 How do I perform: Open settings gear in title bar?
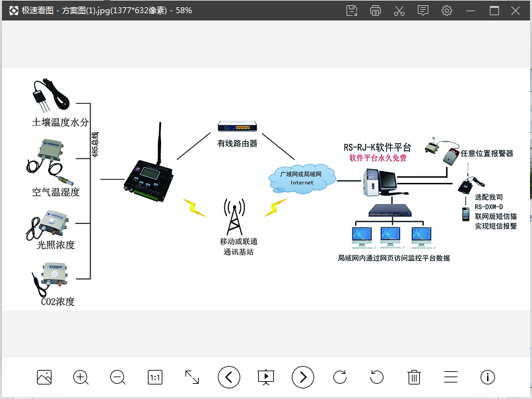[447, 11]
